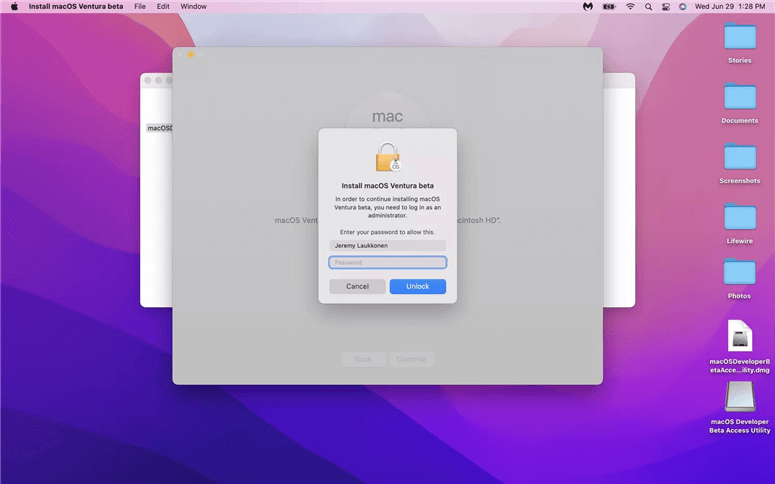Click the 'Enter your password to allow this' text
This screenshot has height=484, width=775.
click(x=388, y=232)
